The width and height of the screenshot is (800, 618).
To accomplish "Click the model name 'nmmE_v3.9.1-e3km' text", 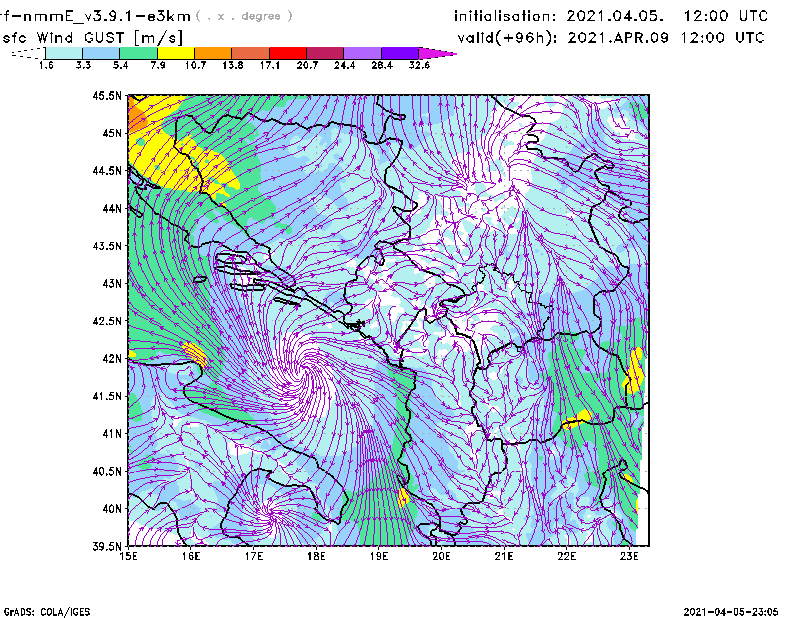I will point(105,16).
